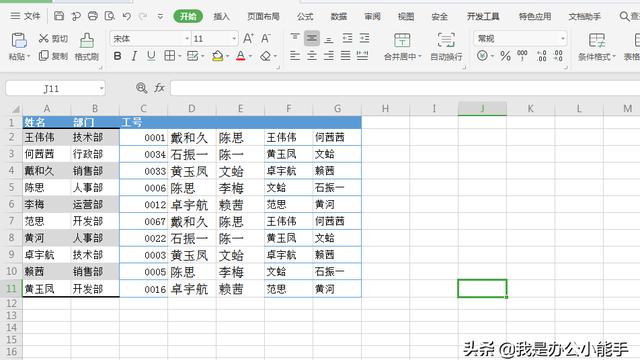Click the Save icon in quick toolbar
This screenshot has height=360, width=640.
[59, 16]
